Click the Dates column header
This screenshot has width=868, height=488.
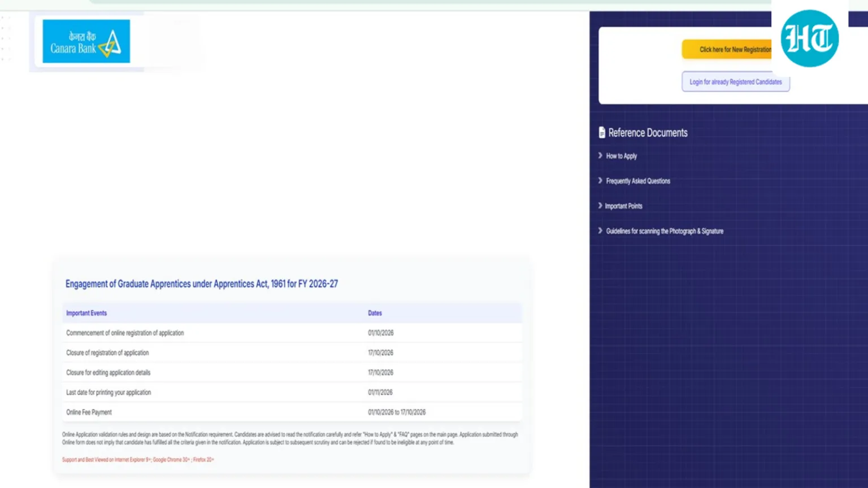click(375, 313)
